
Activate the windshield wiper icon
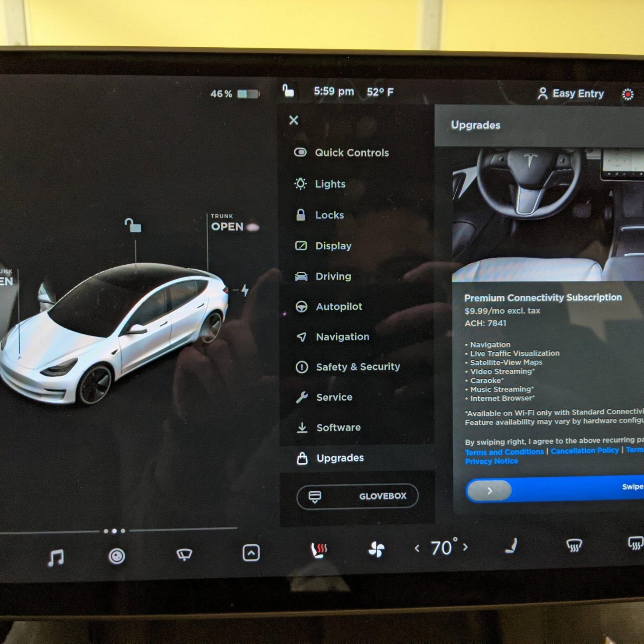(x=184, y=554)
